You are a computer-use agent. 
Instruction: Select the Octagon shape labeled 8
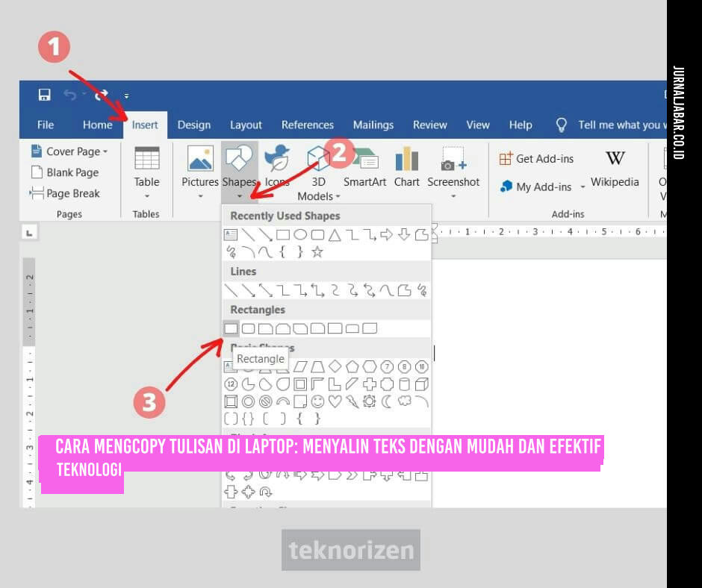(404, 367)
